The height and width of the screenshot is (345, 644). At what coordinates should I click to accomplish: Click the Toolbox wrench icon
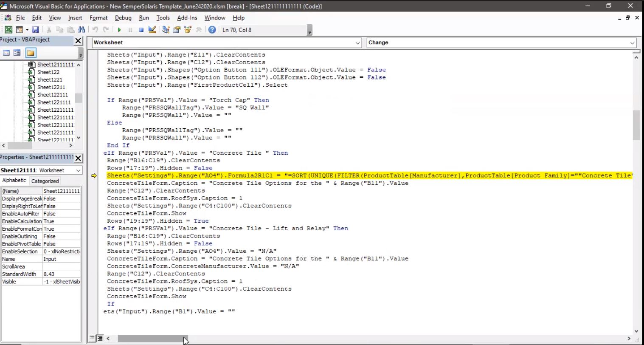click(x=198, y=30)
